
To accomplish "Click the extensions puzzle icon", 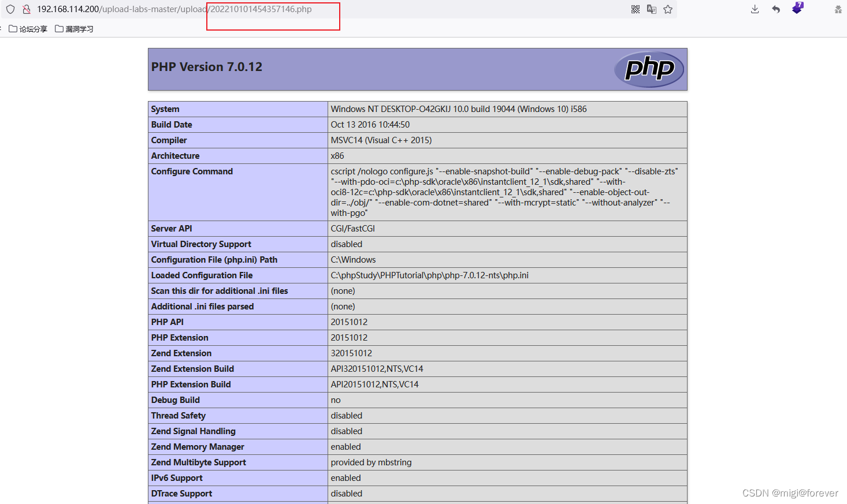I will point(838,9).
